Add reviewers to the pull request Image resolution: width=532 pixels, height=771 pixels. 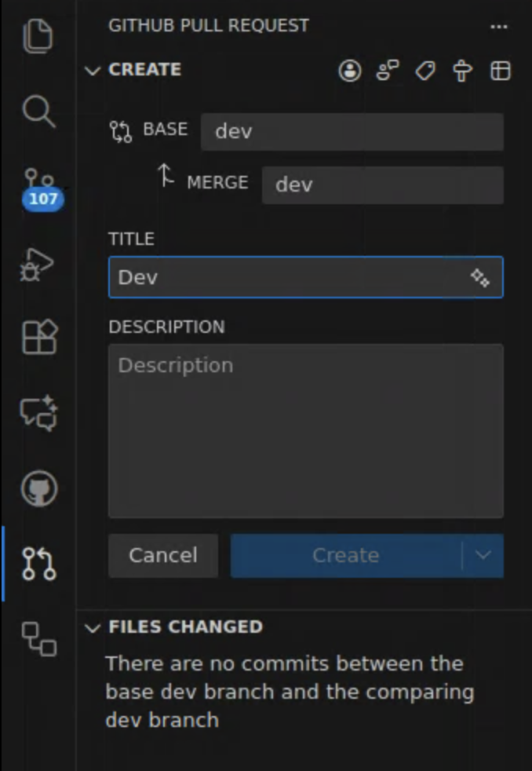pyautogui.click(x=388, y=71)
